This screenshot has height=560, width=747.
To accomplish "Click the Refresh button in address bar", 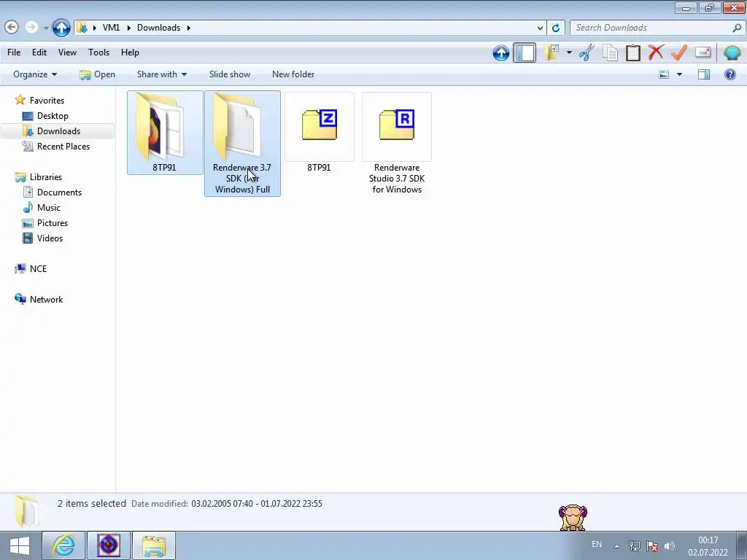I will 555,28.
